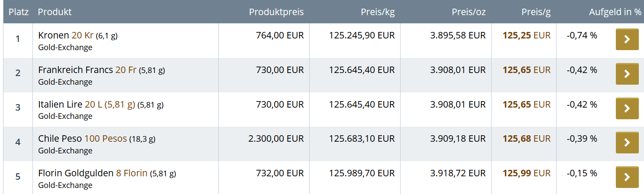Click arrow button in Chile Peso row

point(627,143)
